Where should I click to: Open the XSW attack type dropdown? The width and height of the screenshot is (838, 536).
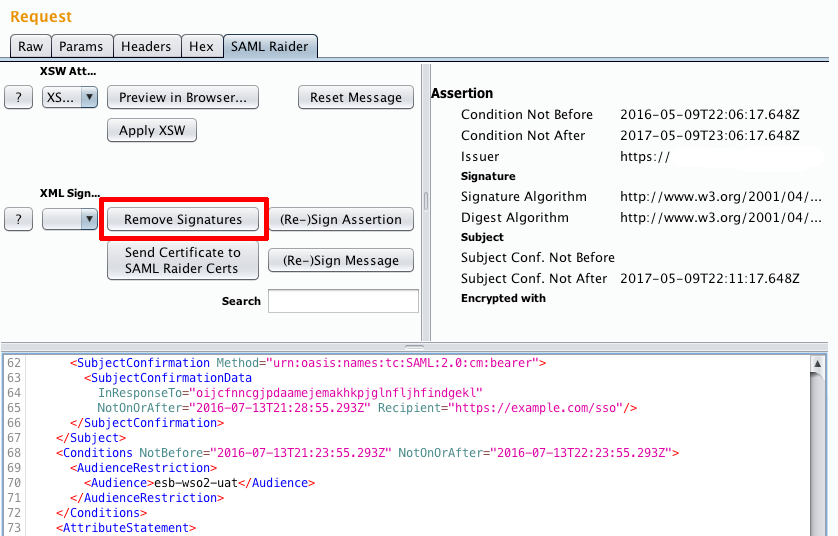70,98
